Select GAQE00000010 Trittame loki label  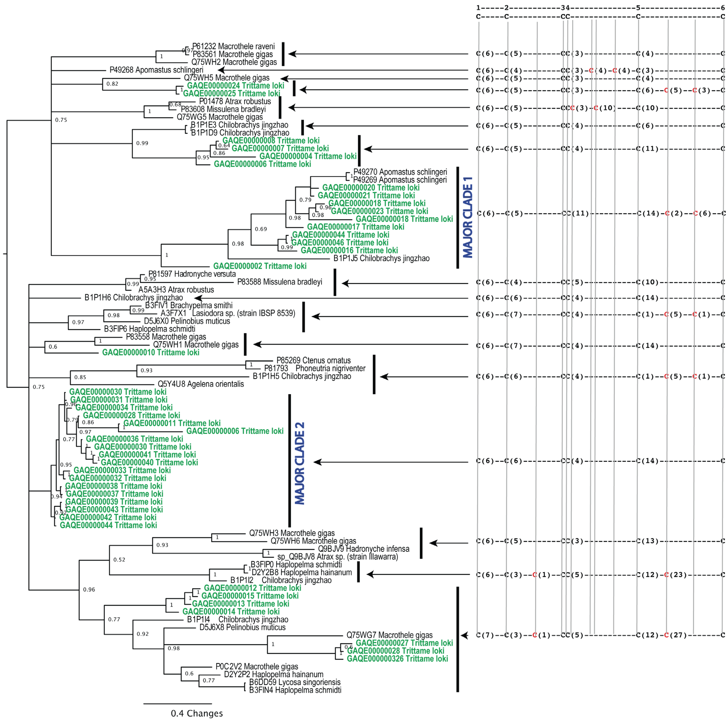tap(151, 353)
